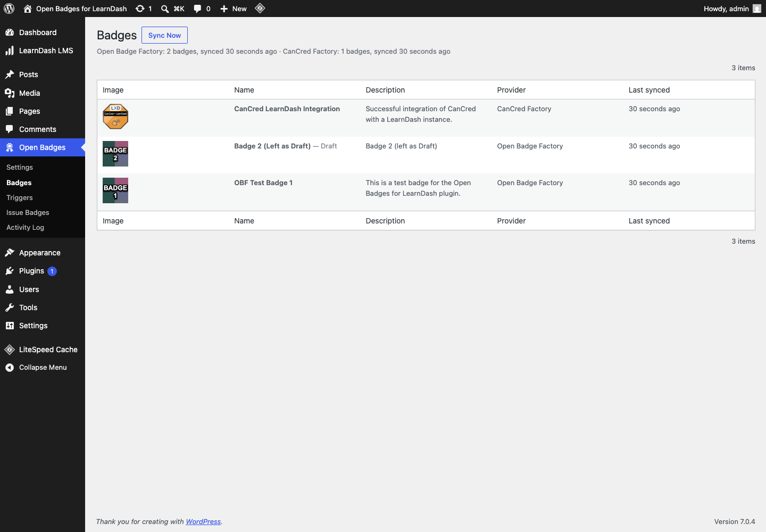Image resolution: width=766 pixels, height=532 pixels.
Task: Click the Posts pushpin icon
Action: (10, 74)
